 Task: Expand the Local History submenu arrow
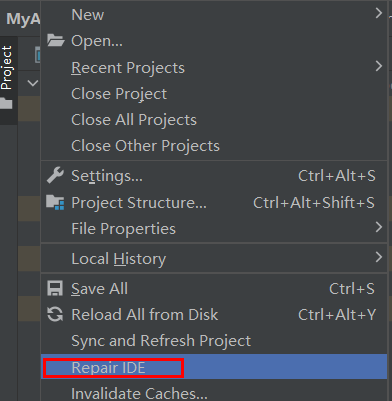[378, 257]
